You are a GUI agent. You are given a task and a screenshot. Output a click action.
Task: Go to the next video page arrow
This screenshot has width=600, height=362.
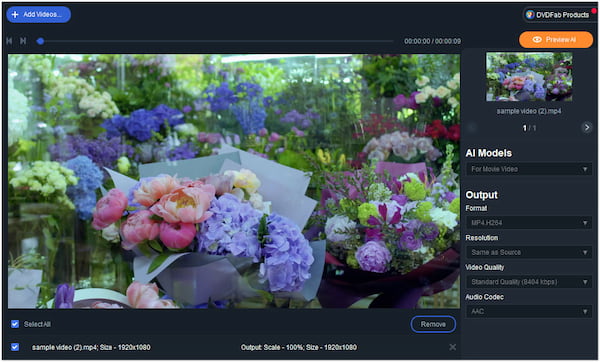click(x=586, y=127)
